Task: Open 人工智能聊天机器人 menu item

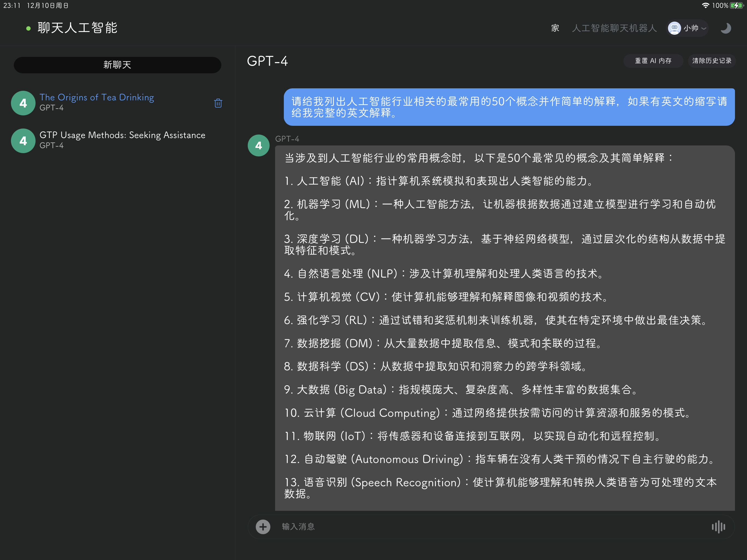Action: pyautogui.click(x=614, y=28)
